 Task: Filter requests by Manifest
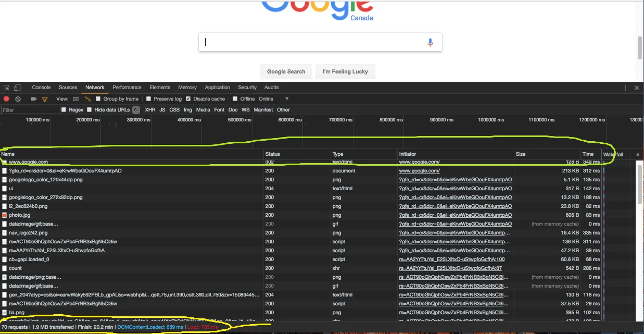[x=263, y=110]
